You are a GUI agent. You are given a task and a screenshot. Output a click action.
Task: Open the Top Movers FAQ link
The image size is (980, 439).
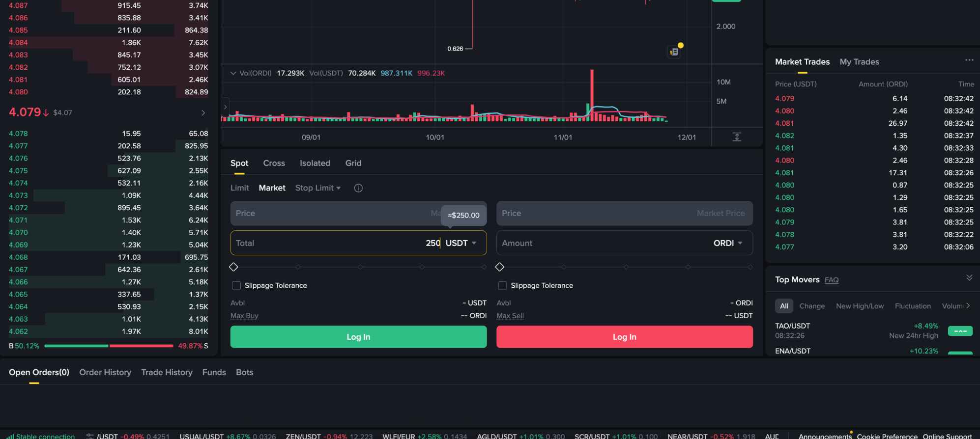832,280
